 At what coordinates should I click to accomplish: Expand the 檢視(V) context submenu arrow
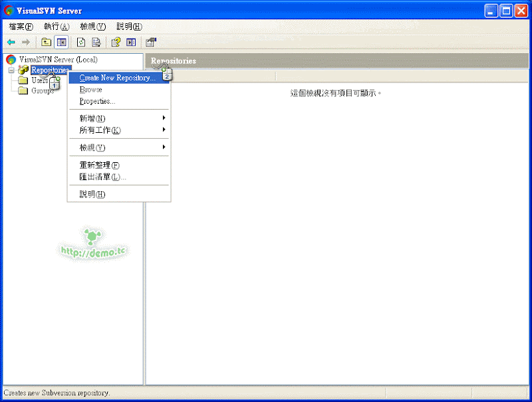pyautogui.click(x=164, y=147)
